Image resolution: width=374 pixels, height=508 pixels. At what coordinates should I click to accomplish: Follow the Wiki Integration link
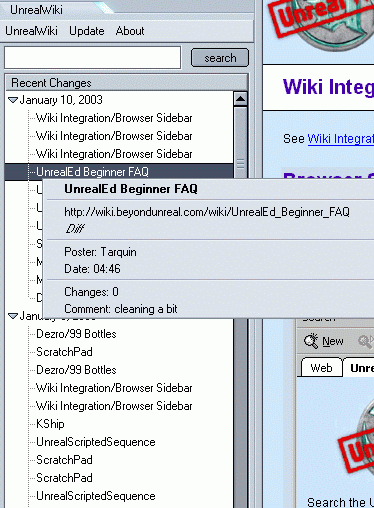point(340,139)
